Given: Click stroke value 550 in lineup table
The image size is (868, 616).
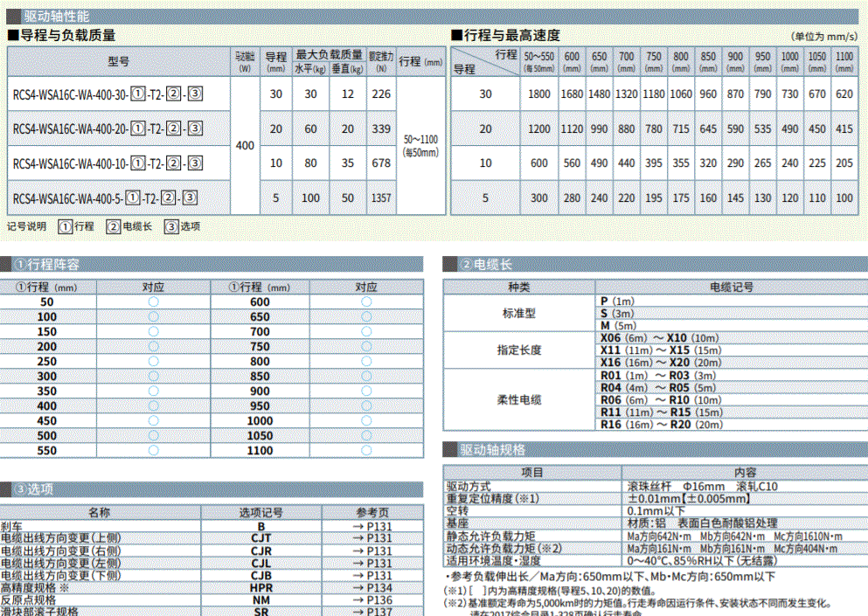Looking at the screenshot, I should 47,451.
